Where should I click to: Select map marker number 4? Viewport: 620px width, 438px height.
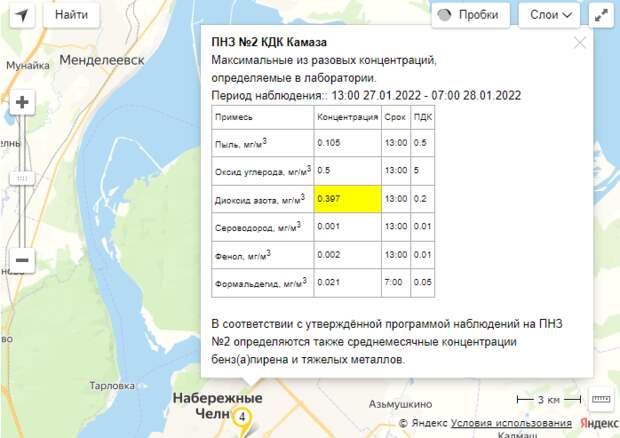coord(242,419)
